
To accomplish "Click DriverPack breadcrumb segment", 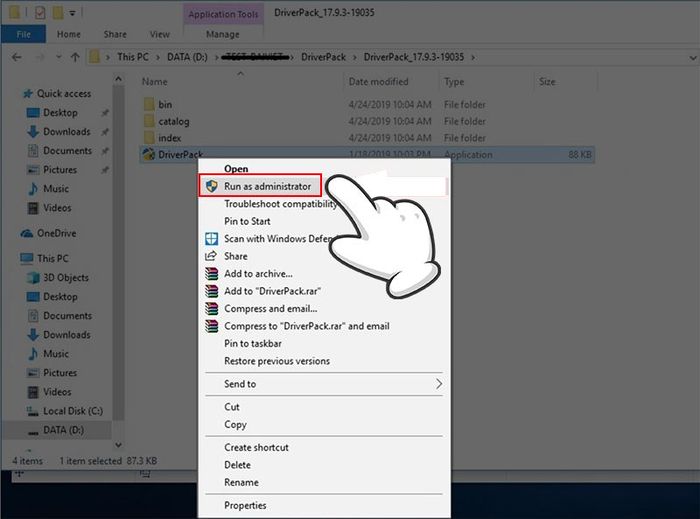I will pyautogui.click(x=323, y=57).
